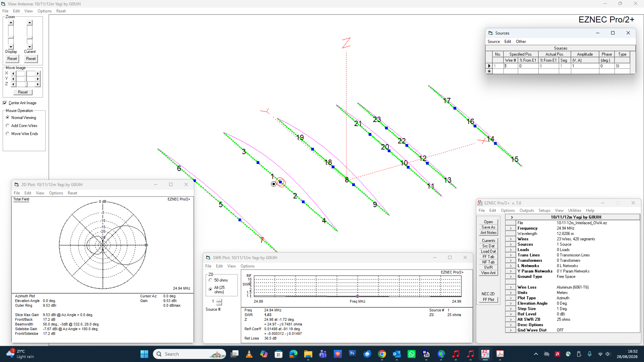Open the Outputs menu in EZNEC window

(x=527, y=210)
